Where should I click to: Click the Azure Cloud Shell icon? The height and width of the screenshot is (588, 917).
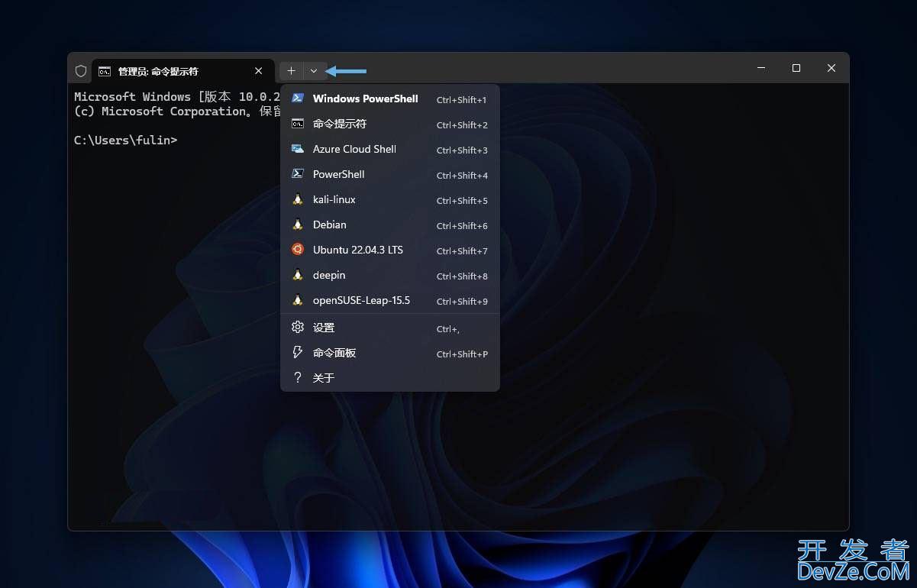tap(298, 149)
